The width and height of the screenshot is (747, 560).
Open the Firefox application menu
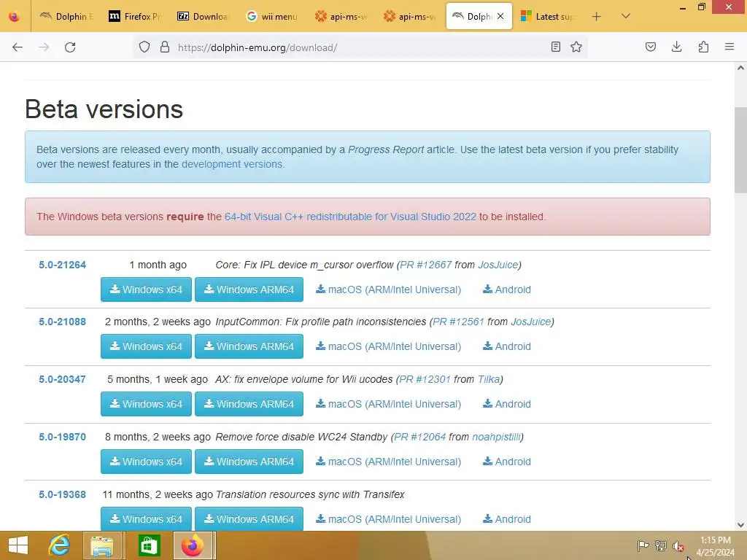click(x=729, y=47)
